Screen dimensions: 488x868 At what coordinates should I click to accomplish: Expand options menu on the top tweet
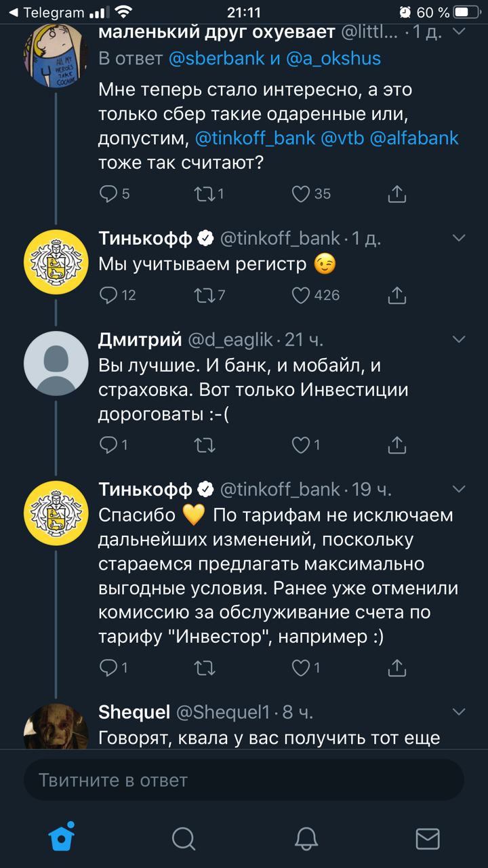point(459,31)
